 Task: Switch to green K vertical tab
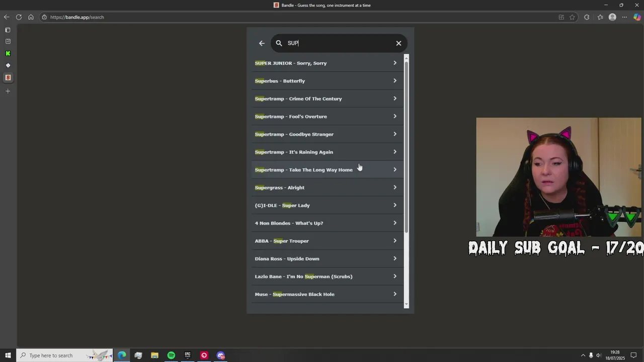tap(8, 53)
